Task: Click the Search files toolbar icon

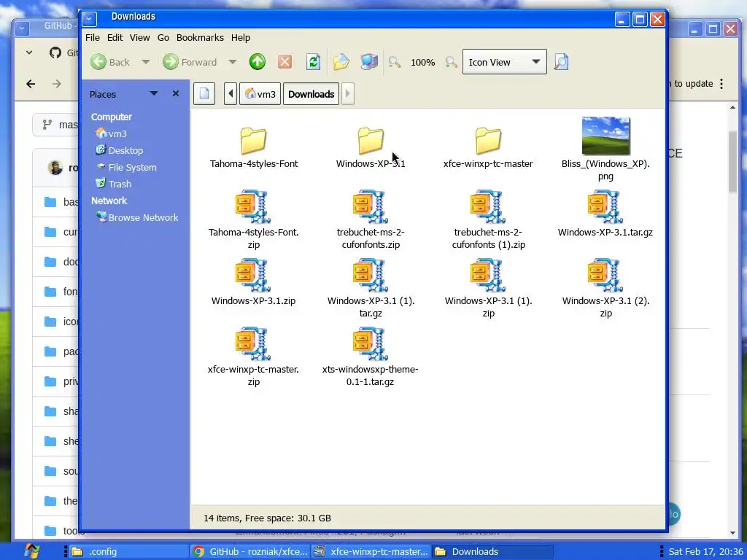Action: click(561, 62)
